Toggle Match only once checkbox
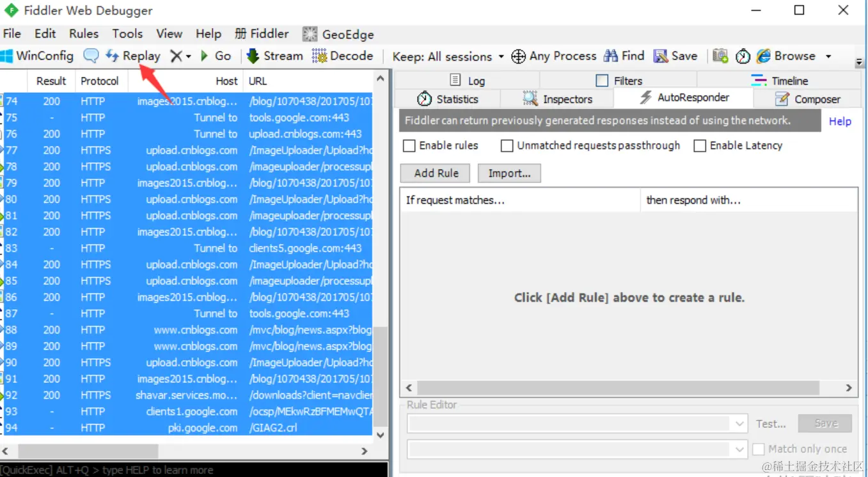 point(759,449)
